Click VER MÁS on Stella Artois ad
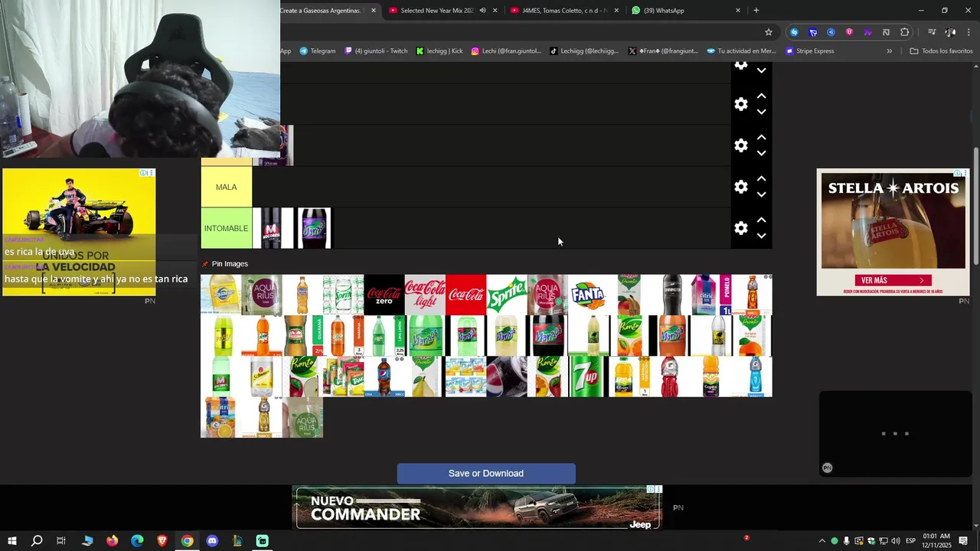 [892, 280]
